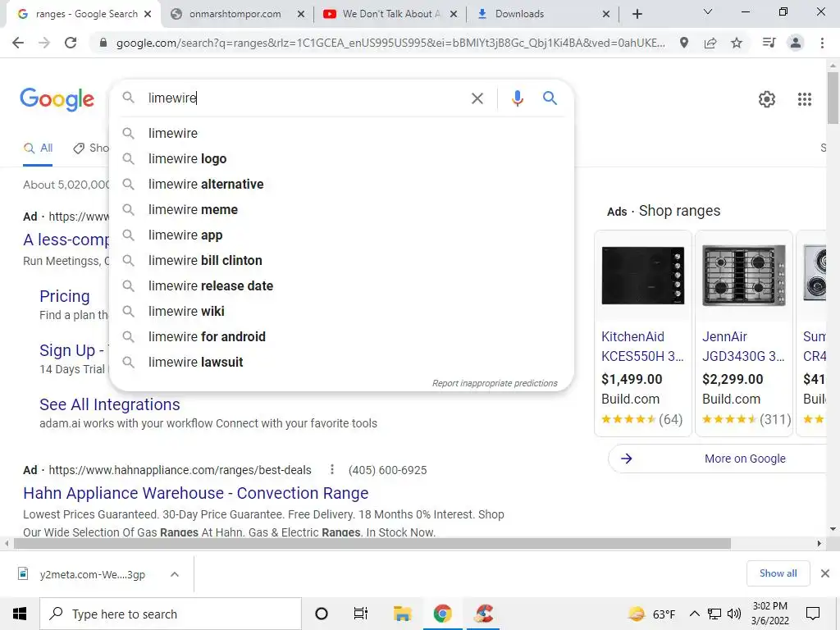Viewport: 840px width, 630px height.
Task: Open Hahn Appliance Warehouse - Convection Range
Action: tap(195, 493)
